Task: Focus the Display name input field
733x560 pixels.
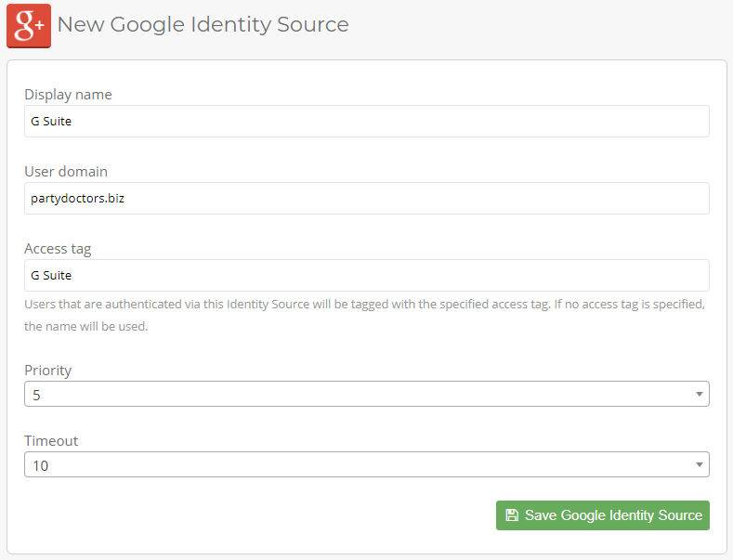Action: pos(366,121)
